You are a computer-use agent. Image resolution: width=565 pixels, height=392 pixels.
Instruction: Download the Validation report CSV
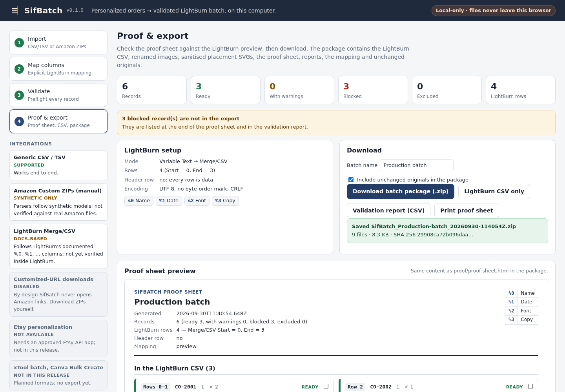[x=388, y=211]
